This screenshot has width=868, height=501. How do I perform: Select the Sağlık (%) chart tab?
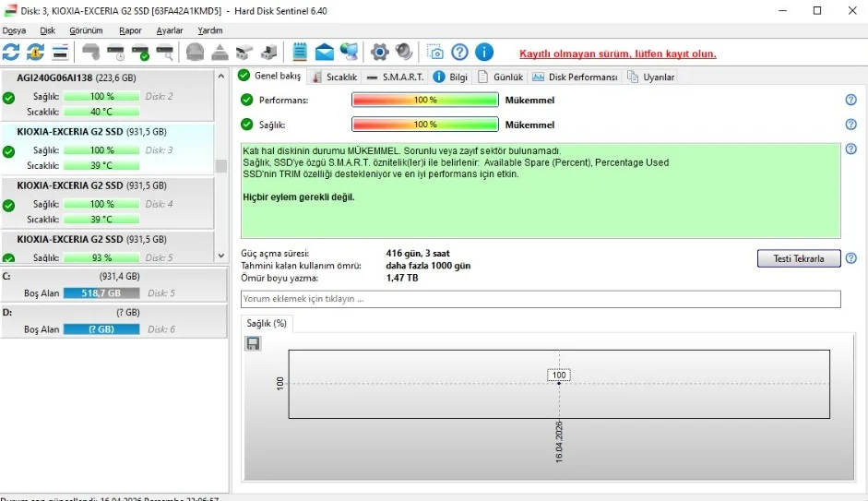coord(267,323)
